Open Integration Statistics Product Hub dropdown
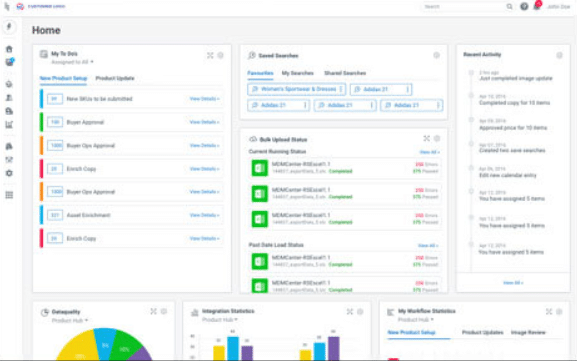The height and width of the screenshot is (361, 577). (219, 320)
